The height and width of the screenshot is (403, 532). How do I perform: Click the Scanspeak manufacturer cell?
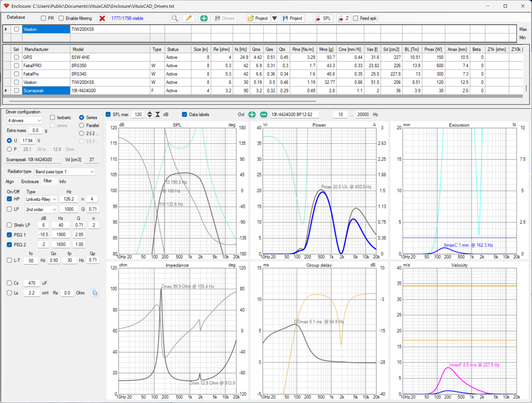pyautogui.click(x=46, y=91)
